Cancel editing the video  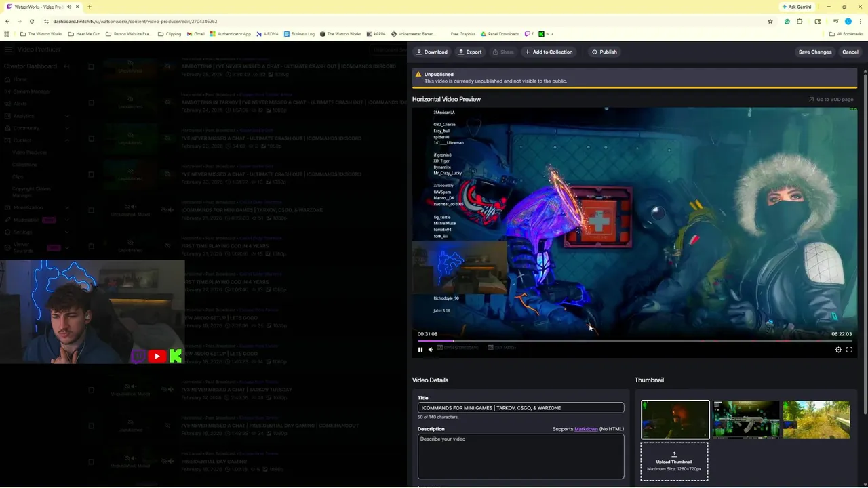pos(850,52)
